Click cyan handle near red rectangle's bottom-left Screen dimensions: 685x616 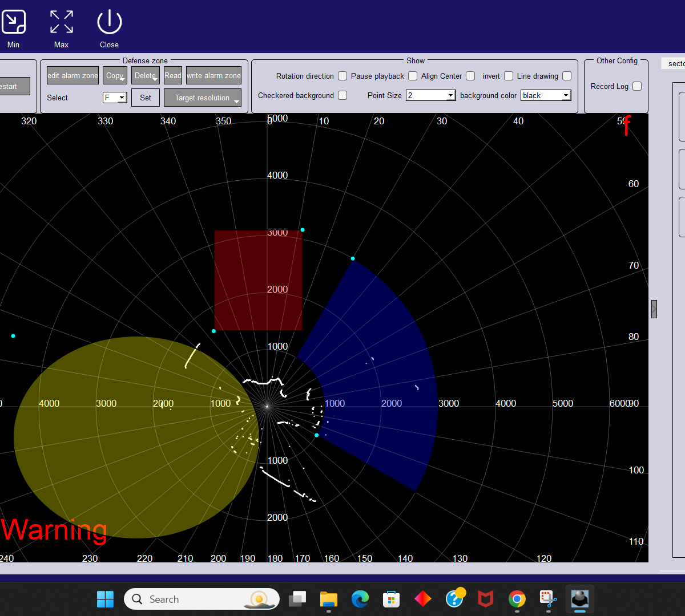[x=214, y=331]
